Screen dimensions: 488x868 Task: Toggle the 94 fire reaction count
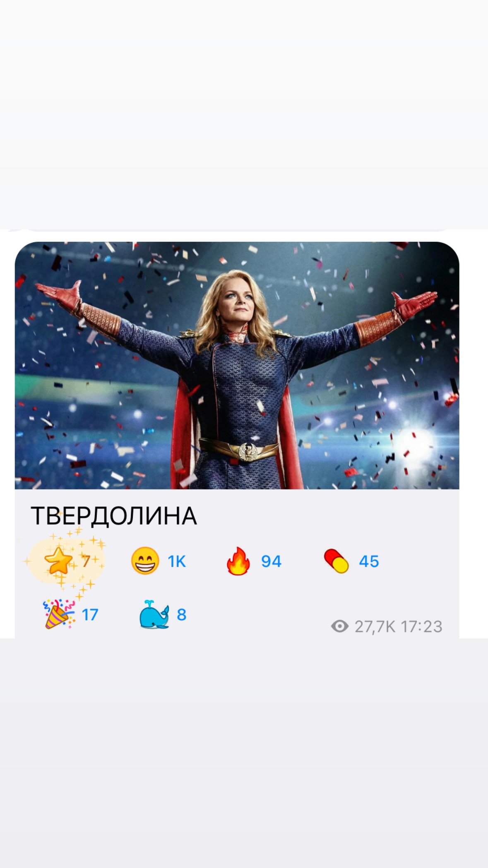(271, 562)
